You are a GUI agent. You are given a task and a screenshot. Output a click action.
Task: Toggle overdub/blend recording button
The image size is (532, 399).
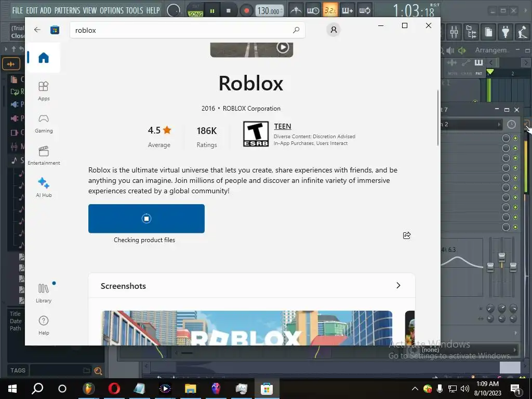point(348,10)
